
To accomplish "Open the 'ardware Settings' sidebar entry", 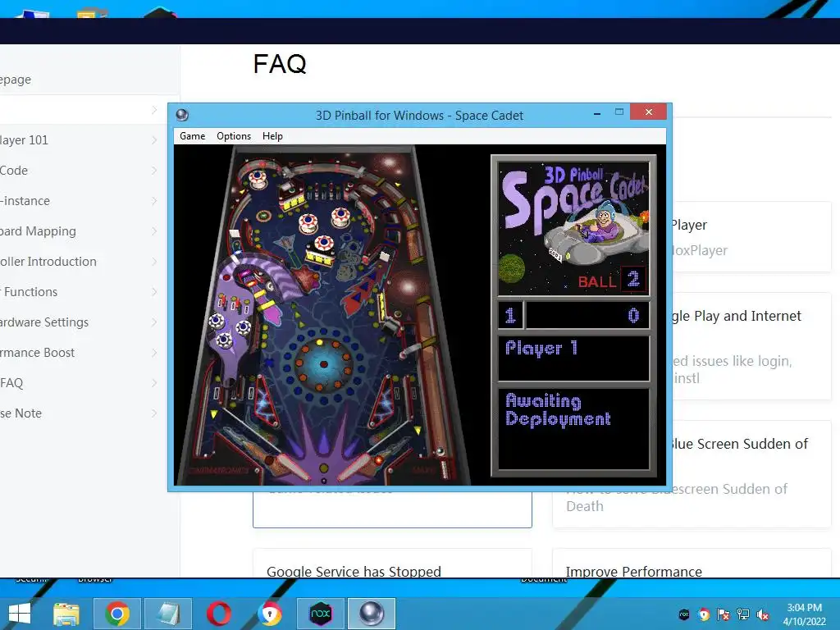I will [x=44, y=322].
